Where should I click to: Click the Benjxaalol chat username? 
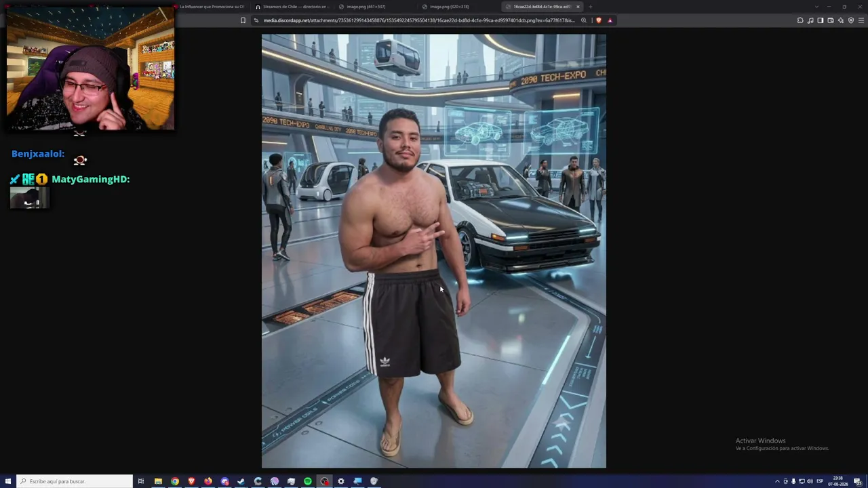tap(38, 154)
